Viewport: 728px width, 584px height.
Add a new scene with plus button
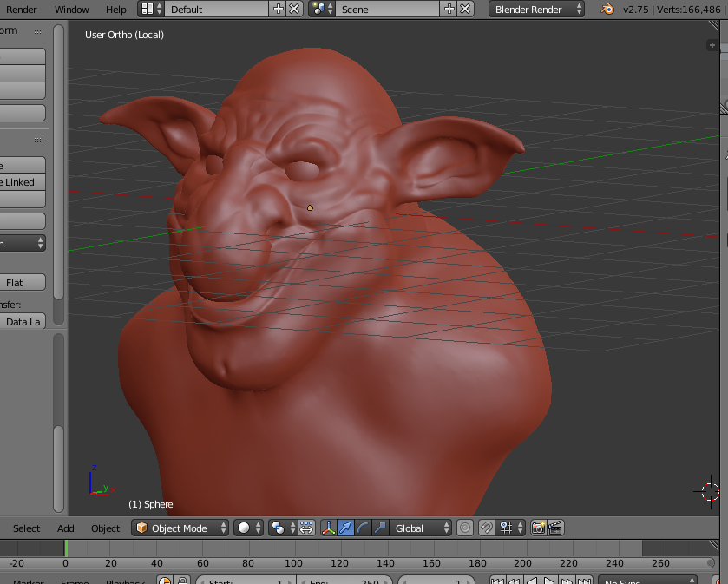(449, 10)
